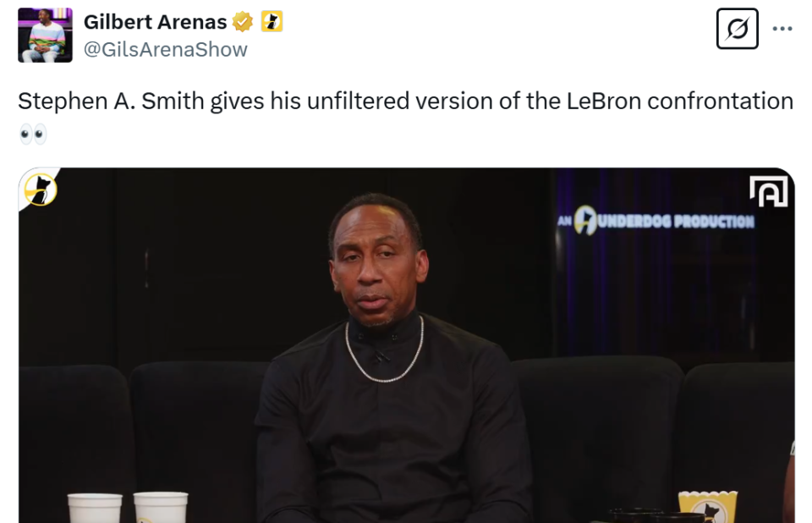Click the yellow play-style logo beside "UNDERDOG"
The image size is (812, 523).
pos(584,220)
